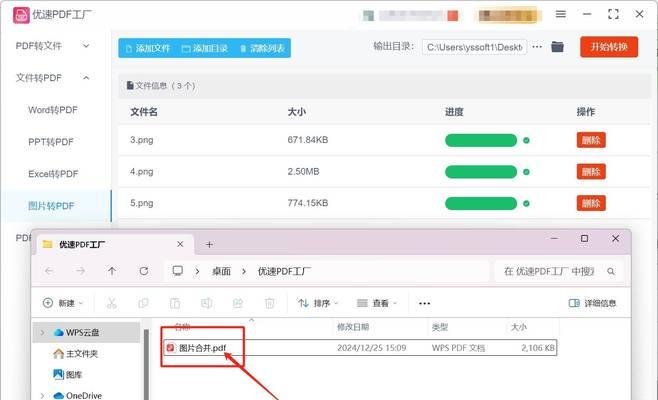Open the 排序 sort dropdown
Image resolution: width=658 pixels, height=400 pixels.
tap(318, 303)
